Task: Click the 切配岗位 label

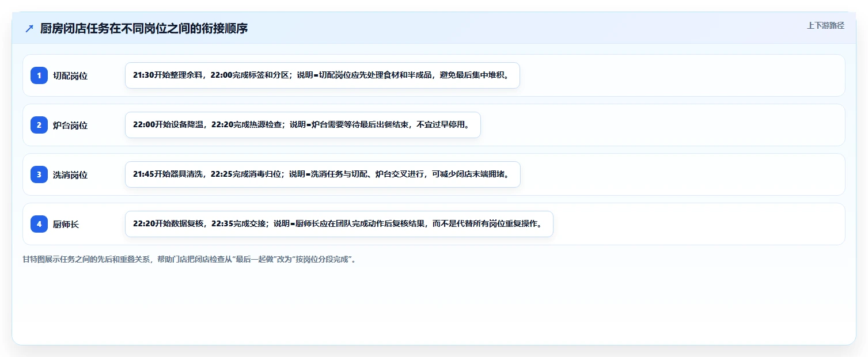Action: tap(70, 75)
